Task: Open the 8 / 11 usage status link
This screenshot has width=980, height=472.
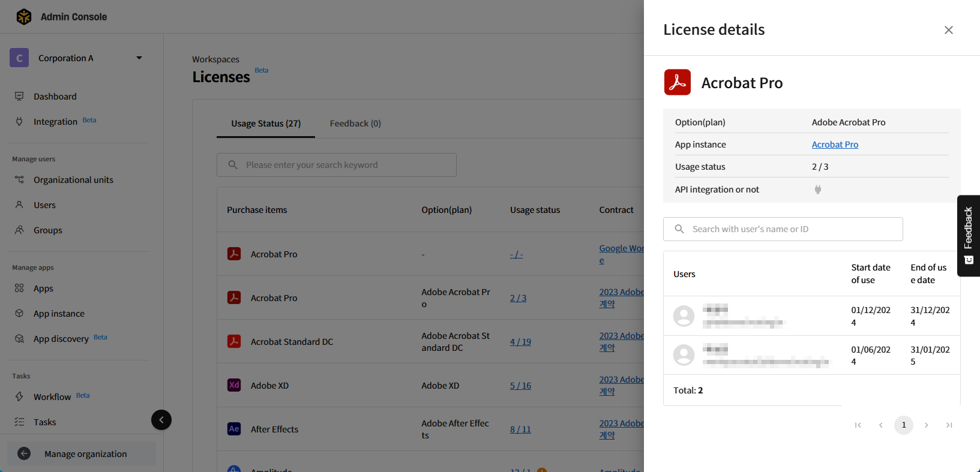Action: (x=520, y=429)
